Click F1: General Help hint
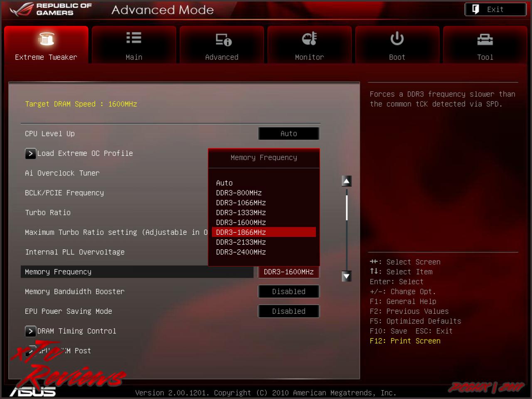This screenshot has width=532, height=399. [x=403, y=301]
